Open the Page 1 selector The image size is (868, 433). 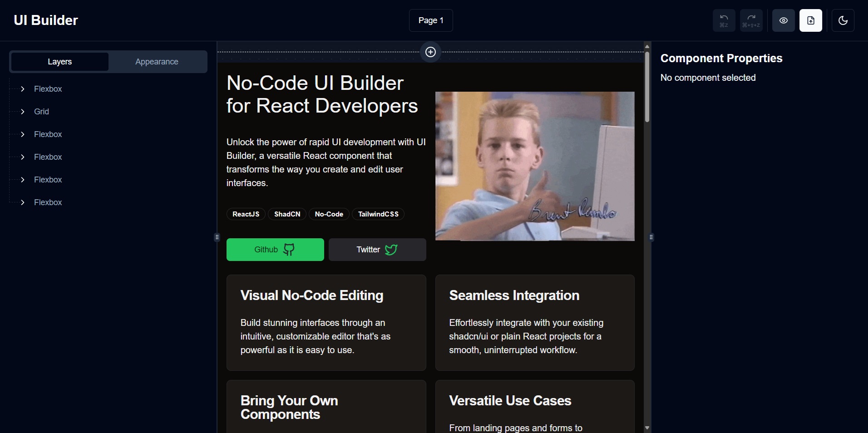tap(431, 20)
